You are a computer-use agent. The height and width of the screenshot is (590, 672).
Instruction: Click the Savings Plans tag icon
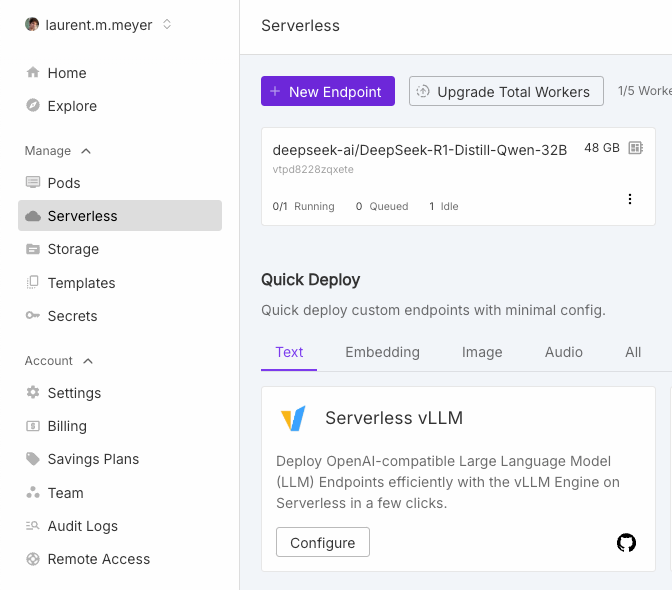point(33,459)
